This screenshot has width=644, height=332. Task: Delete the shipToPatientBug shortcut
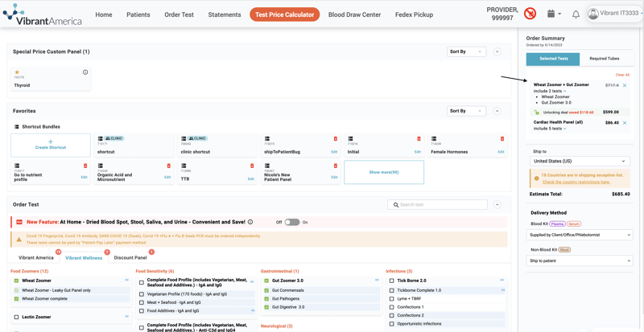[336, 139]
